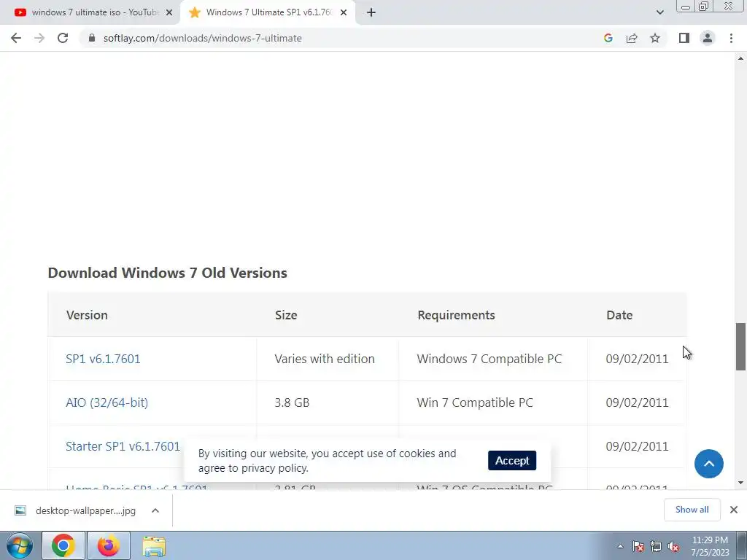Image resolution: width=747 pixels, height=560 pixels.
Task: Click the address bar URL field
Action: (343, 38)
